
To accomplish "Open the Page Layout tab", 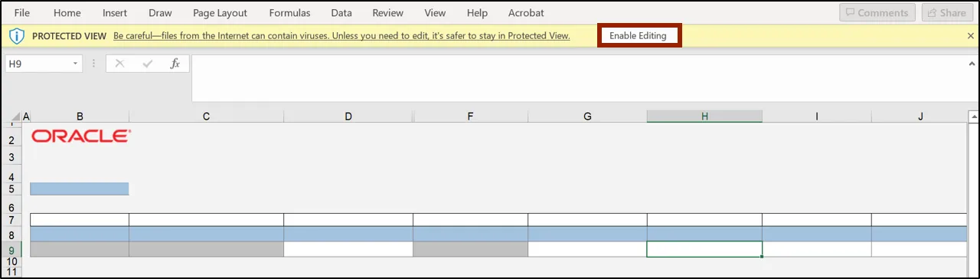I will click(x=220, y=13).
